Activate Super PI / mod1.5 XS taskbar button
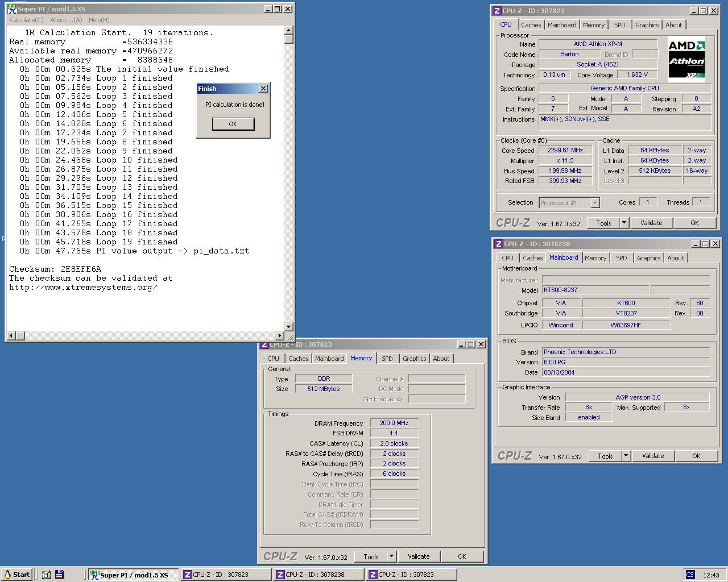 134,575
